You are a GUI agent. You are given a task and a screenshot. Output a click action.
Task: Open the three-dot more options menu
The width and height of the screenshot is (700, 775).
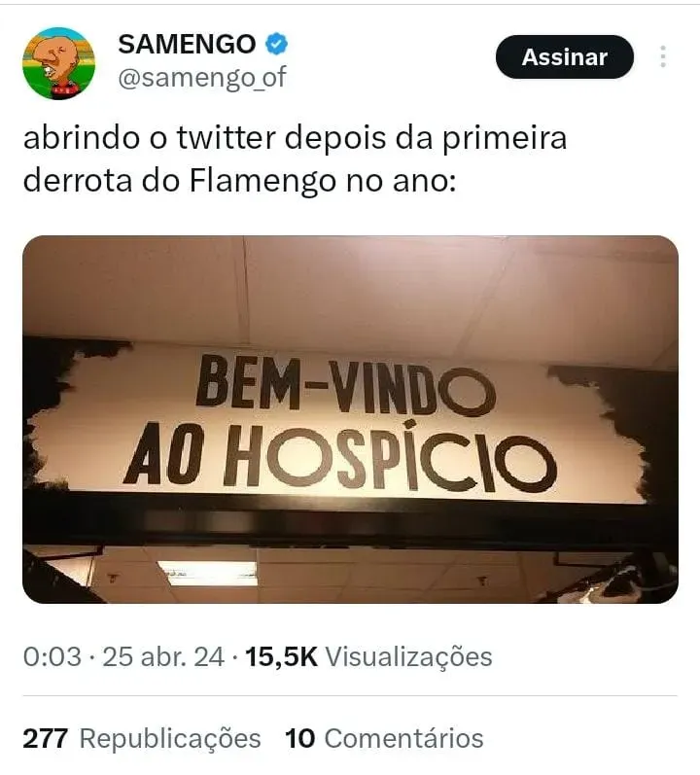663,56
